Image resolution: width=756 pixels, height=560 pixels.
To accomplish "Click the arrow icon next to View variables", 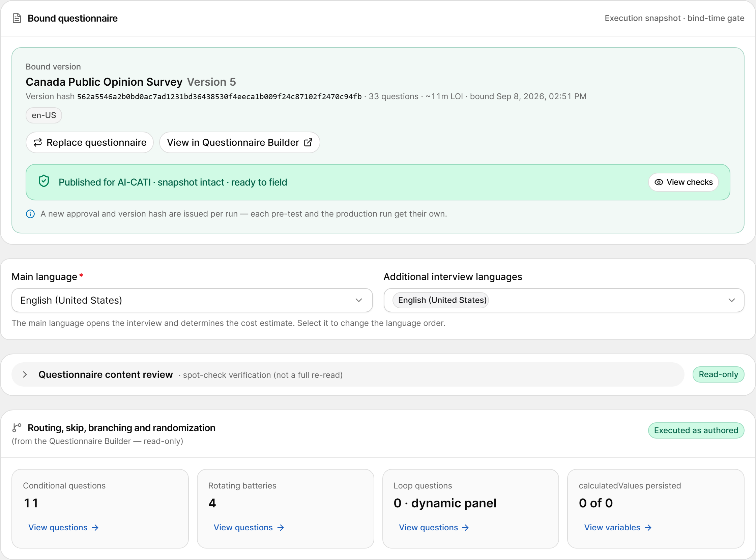I will coord(648,528).
